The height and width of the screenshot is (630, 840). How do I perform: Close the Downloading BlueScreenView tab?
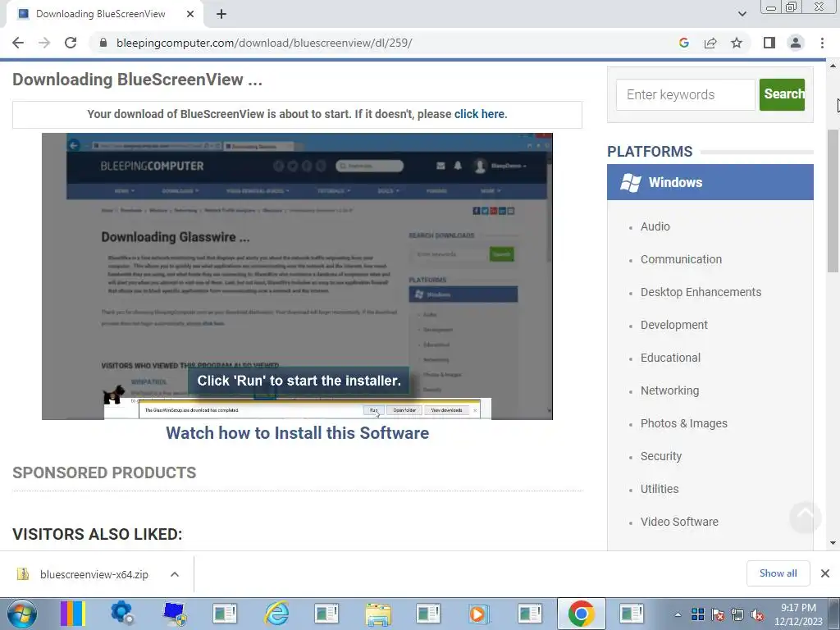pos(190,14)
